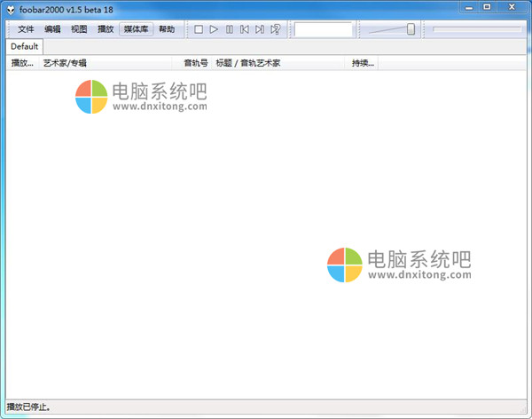Screen dimensions: 532x419
Task: Adjust the volume slider knob
Action: 411,29
